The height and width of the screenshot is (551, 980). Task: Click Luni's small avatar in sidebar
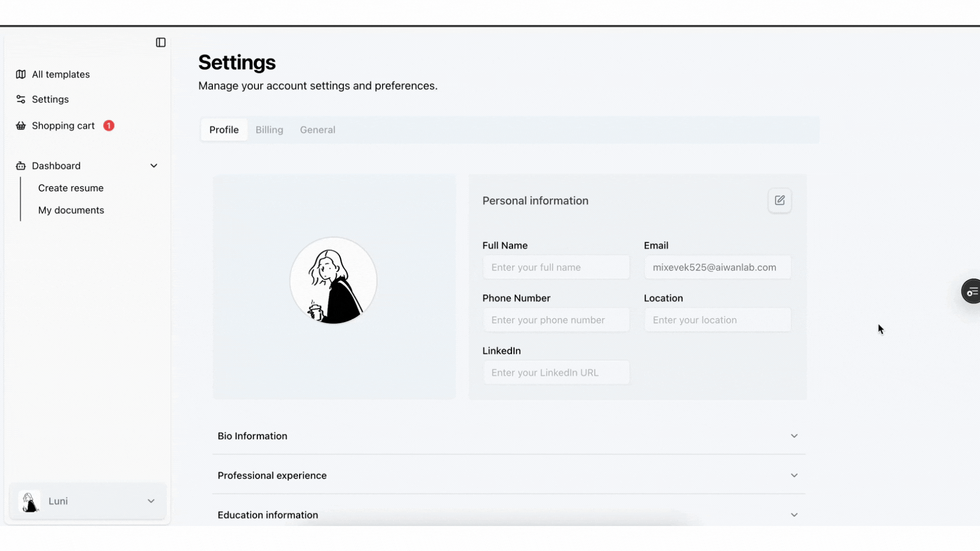pyautogui.click(x=29, y=502)
